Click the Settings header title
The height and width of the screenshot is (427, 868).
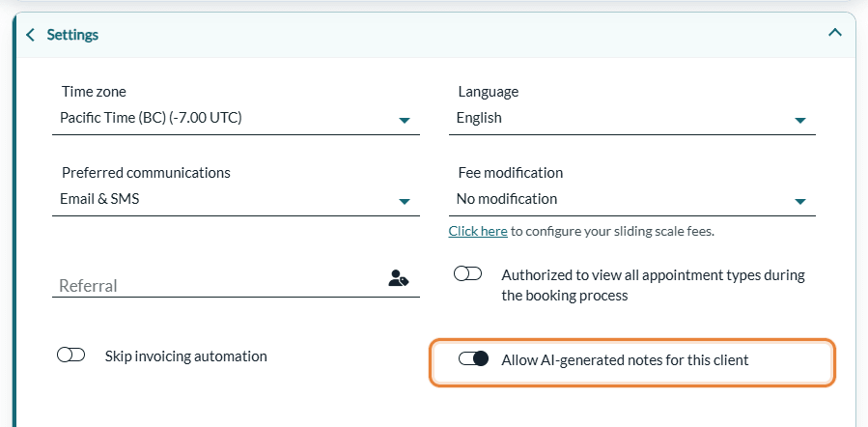coord(72,35)
